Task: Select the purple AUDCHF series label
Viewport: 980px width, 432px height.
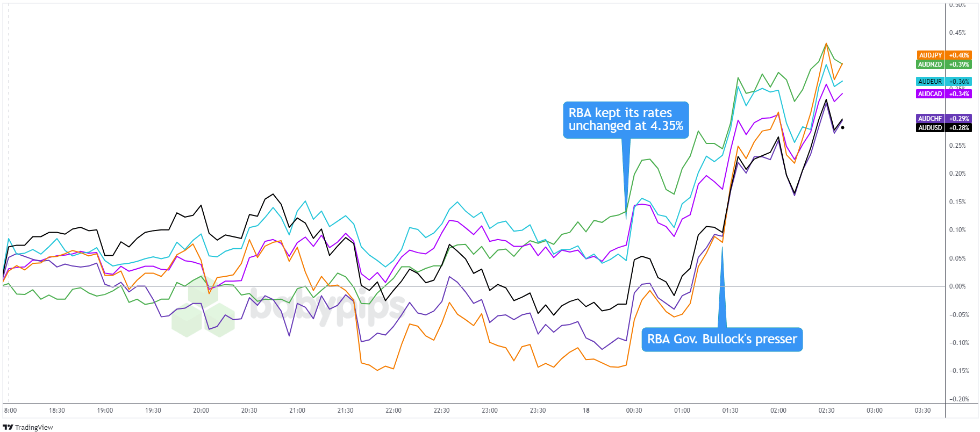Action: 931,119
